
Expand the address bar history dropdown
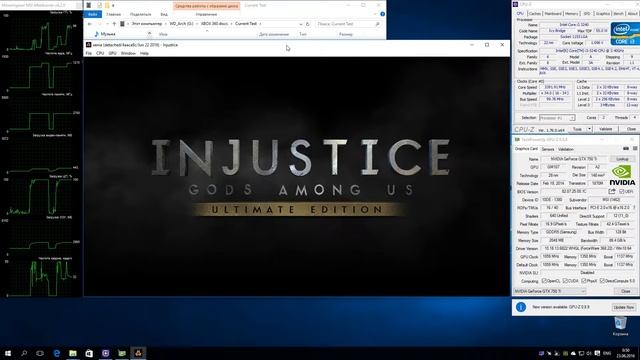[301, 24]
